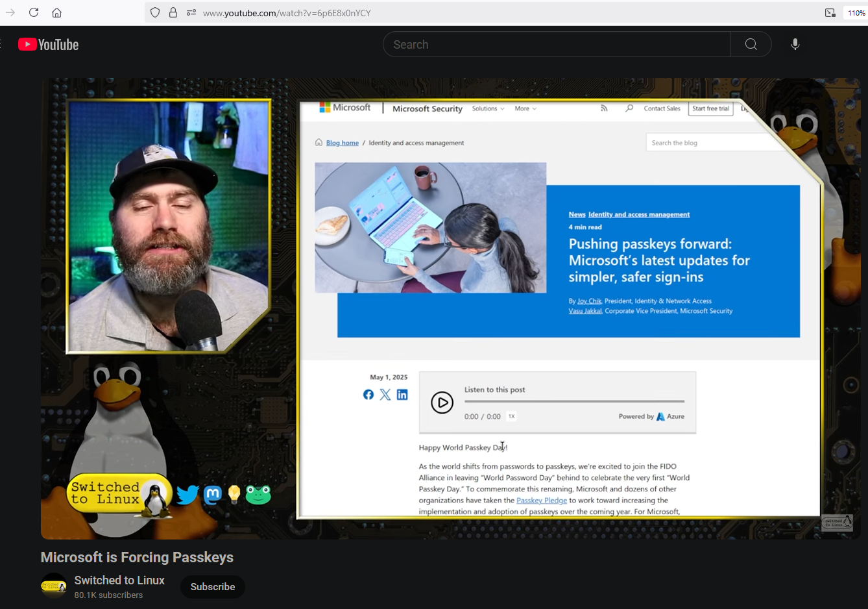Share the post on LinkedIn icon
This screenshot has width=868, height=609.
click(x=402, y=395)
